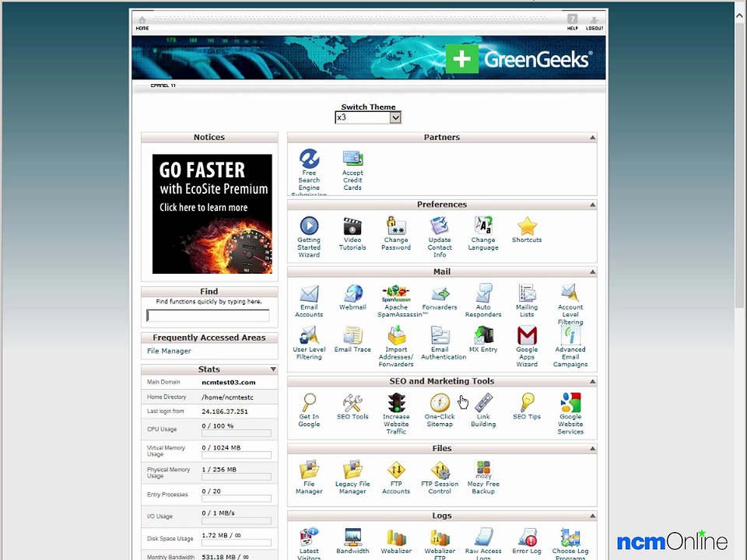
Task: Click main domain ncmtest03.com
Action: (x=228, y=383)
